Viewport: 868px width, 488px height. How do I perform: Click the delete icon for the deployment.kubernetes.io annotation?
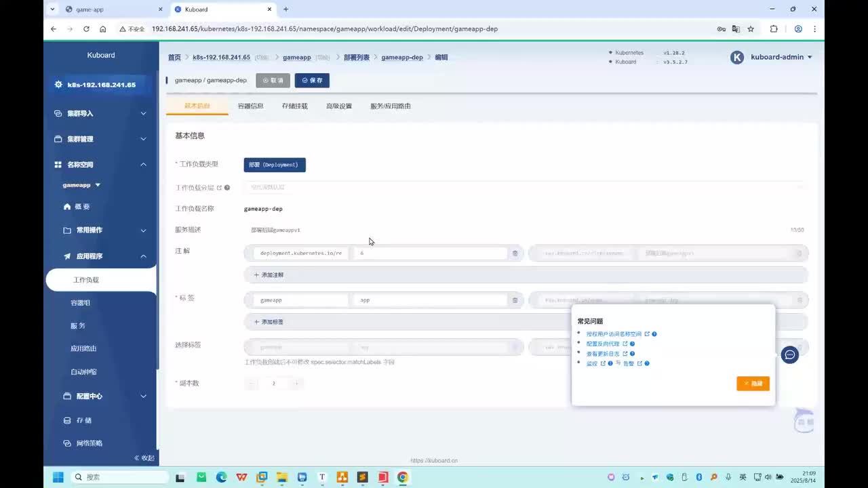(515, 253)
